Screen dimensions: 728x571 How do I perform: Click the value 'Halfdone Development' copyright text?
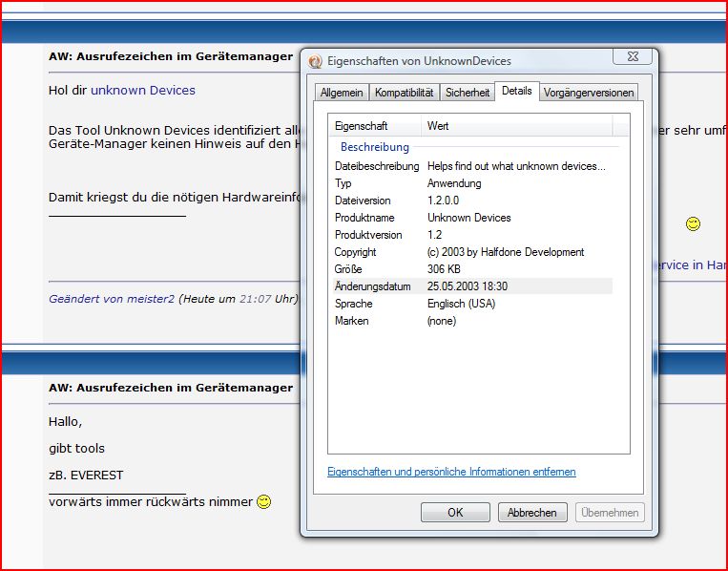(x=532, y=252)
